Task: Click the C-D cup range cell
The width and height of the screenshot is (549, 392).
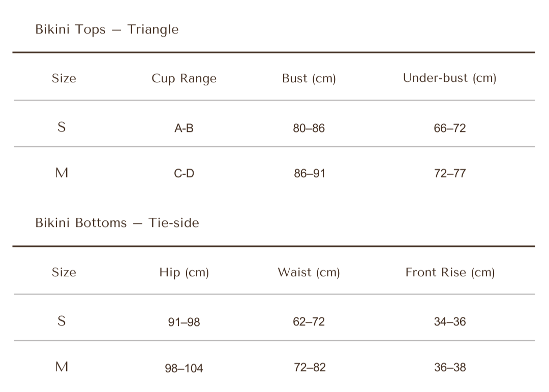Action: [184, 174]
